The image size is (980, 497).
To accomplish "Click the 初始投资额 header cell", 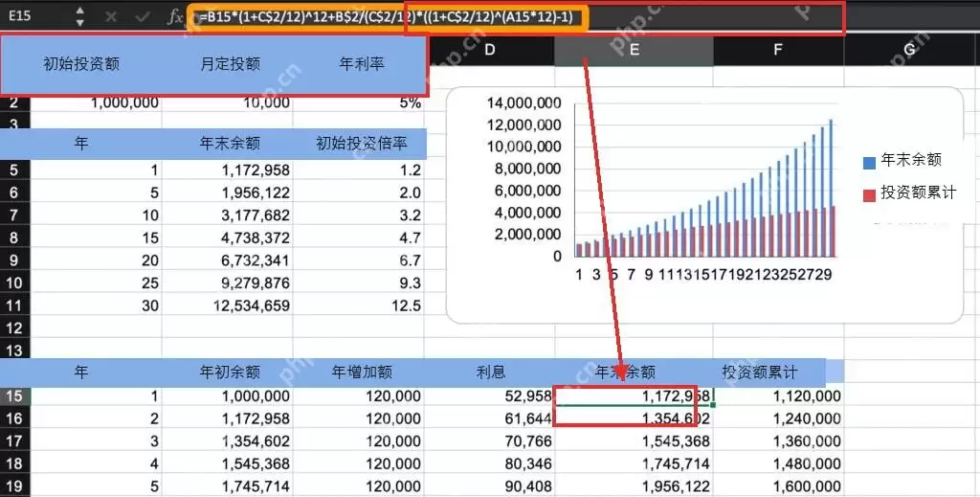I will pos(81,64).
